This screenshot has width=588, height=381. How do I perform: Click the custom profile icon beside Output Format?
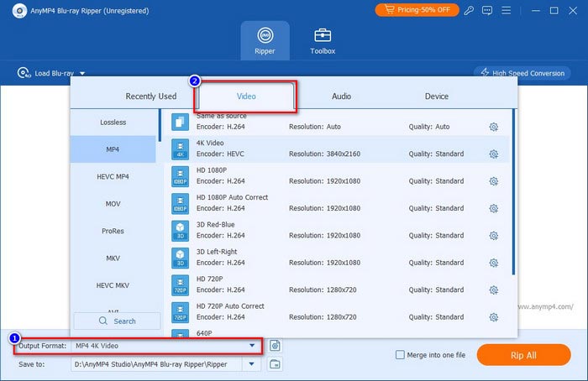coord(275,346)
